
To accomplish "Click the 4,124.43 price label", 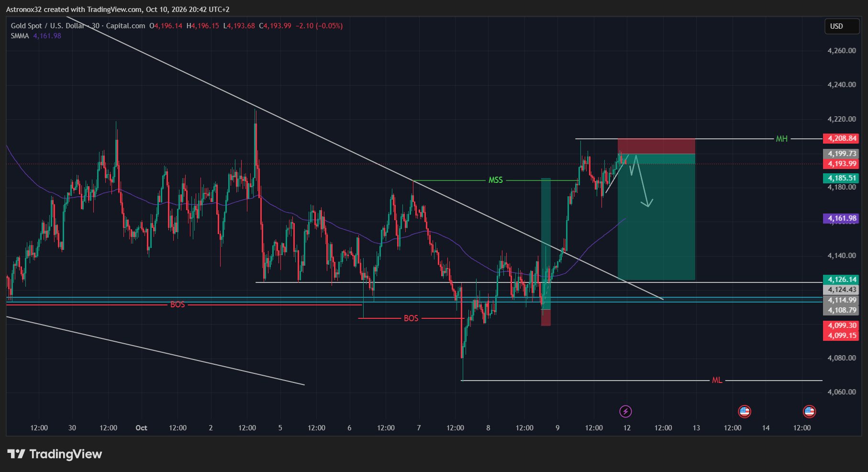I will [841, 290].
